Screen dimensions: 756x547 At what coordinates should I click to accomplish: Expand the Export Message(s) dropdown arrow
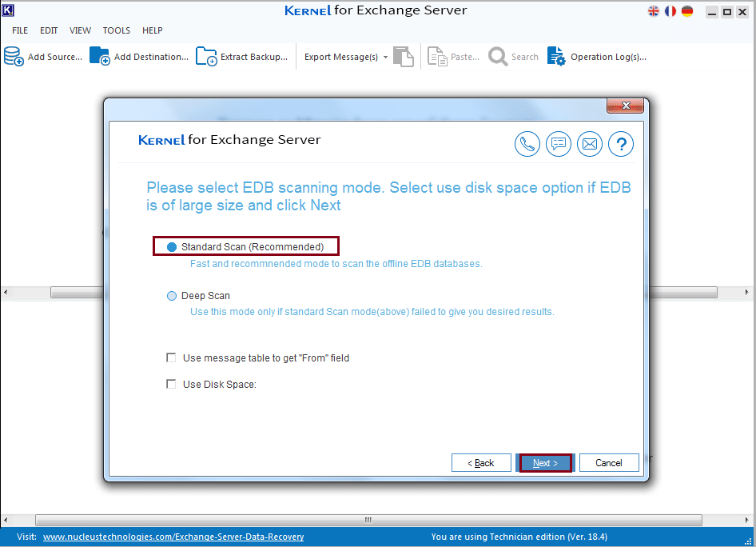click(x=385, y=57)
